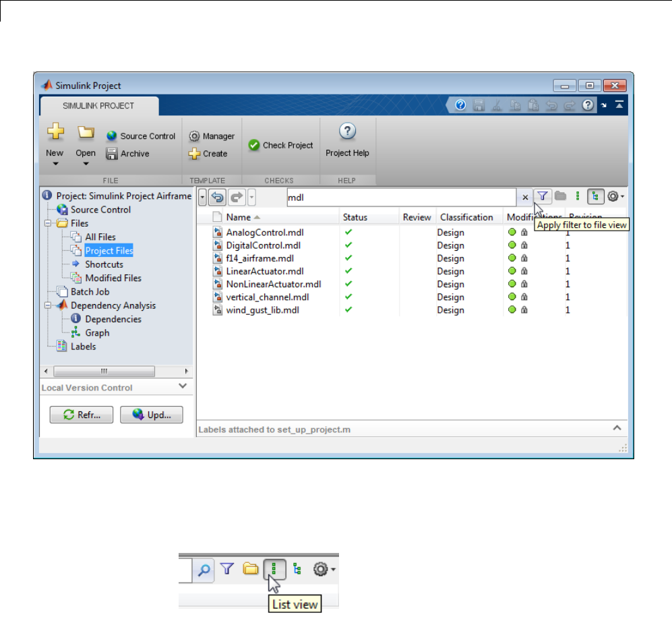Click the Archive button in the ribbon

[x=127, y=154]
